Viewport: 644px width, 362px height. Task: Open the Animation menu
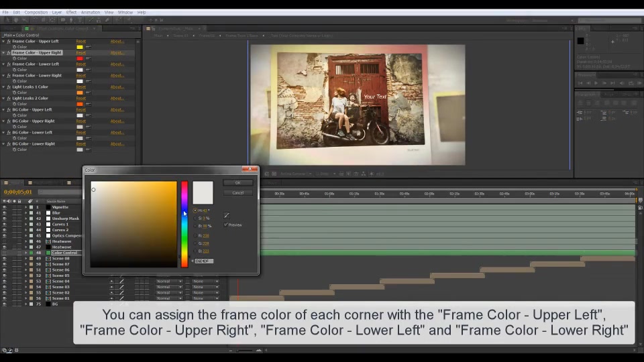click(91, 12)
